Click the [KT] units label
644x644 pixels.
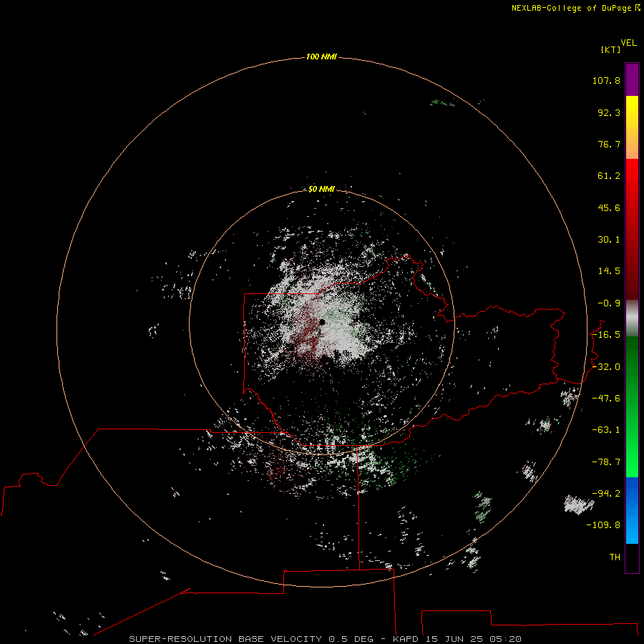click(x=610, y=49)
